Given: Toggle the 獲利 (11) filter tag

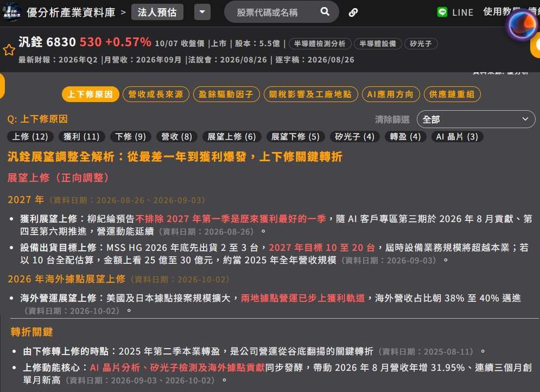Looking at the screenshot, I should click(x=81, y=137).
